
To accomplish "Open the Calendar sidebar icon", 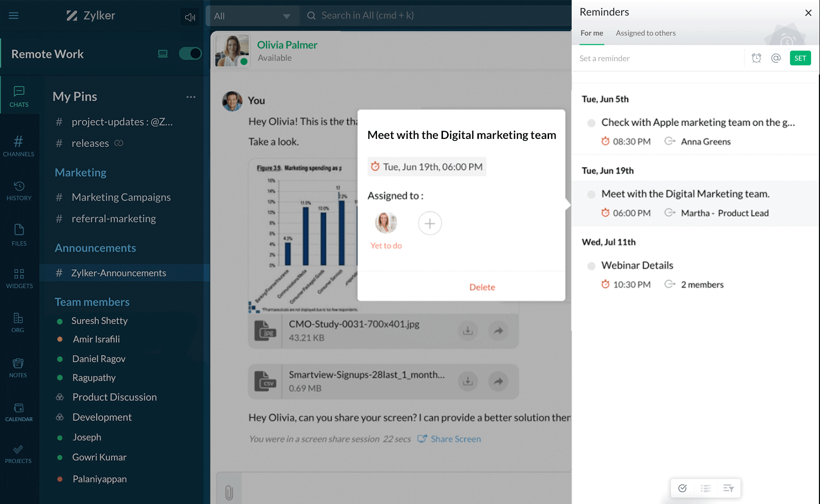I will tap(19, 412).
